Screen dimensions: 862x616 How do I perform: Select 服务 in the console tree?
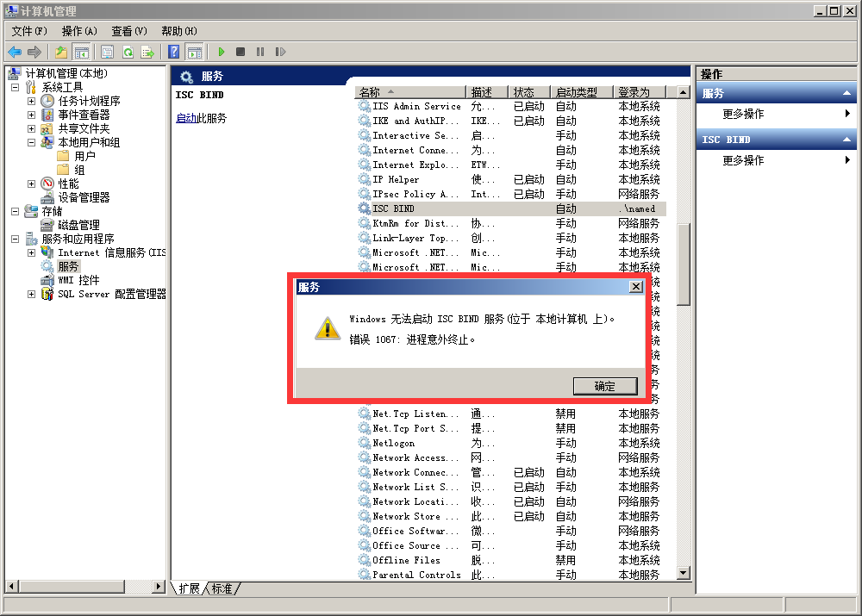point(68,266)
